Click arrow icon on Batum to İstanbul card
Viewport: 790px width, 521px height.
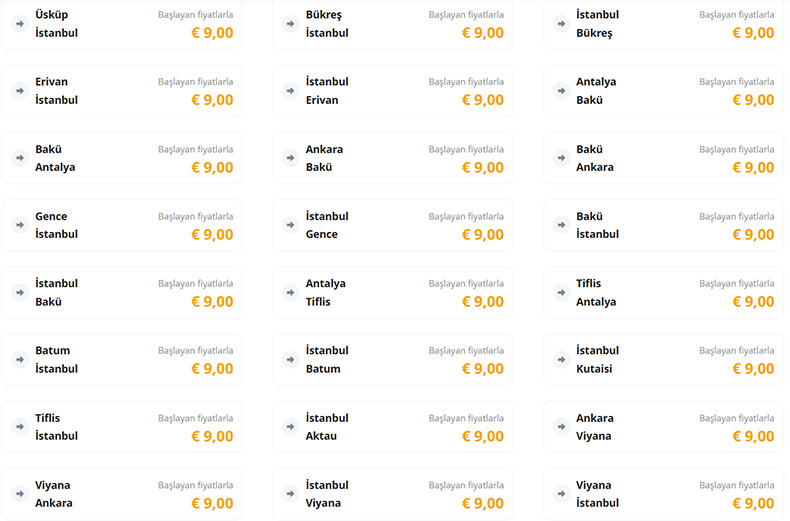coord(19,359)
